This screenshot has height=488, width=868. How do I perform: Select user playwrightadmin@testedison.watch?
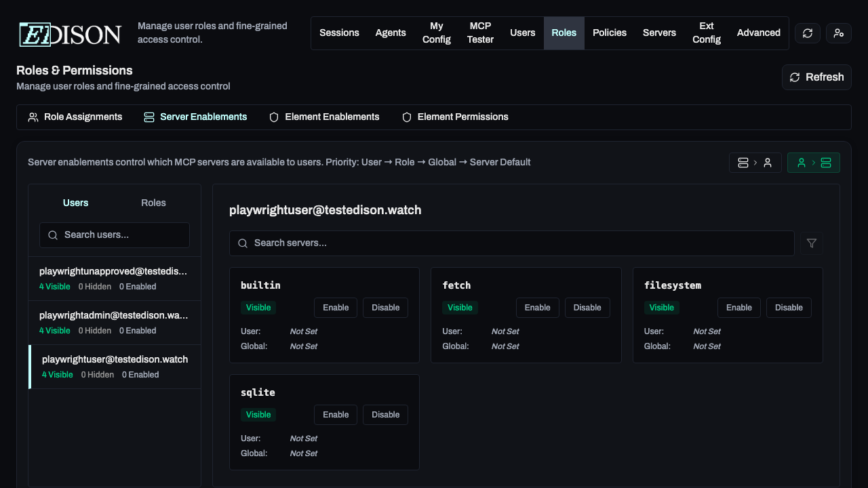coord(114,323)
